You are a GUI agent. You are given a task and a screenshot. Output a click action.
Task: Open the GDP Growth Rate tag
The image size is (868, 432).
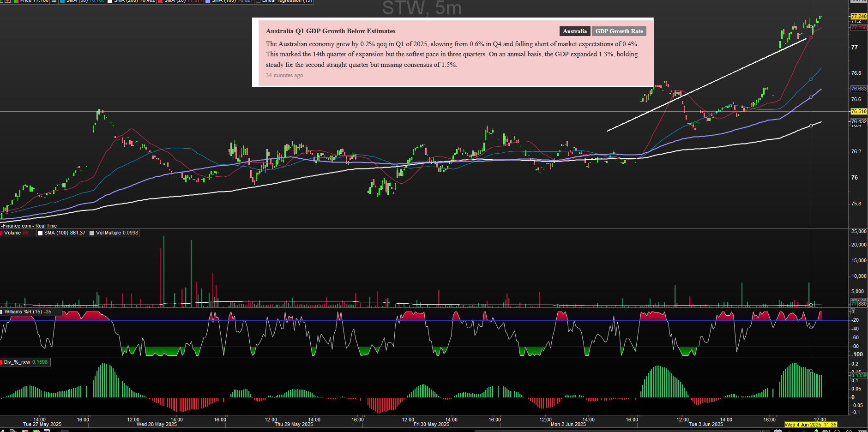tap(619, 31)
